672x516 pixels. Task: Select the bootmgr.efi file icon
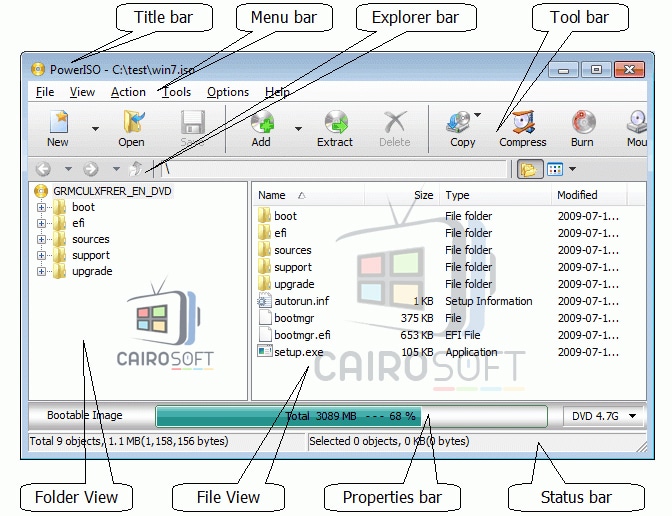[x=264, y=335]
